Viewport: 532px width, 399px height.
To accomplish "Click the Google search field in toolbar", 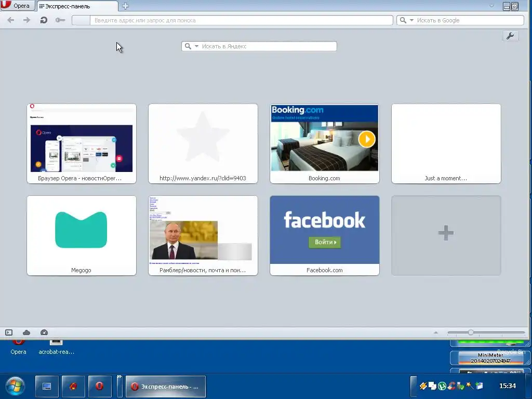I will (460, 20).
